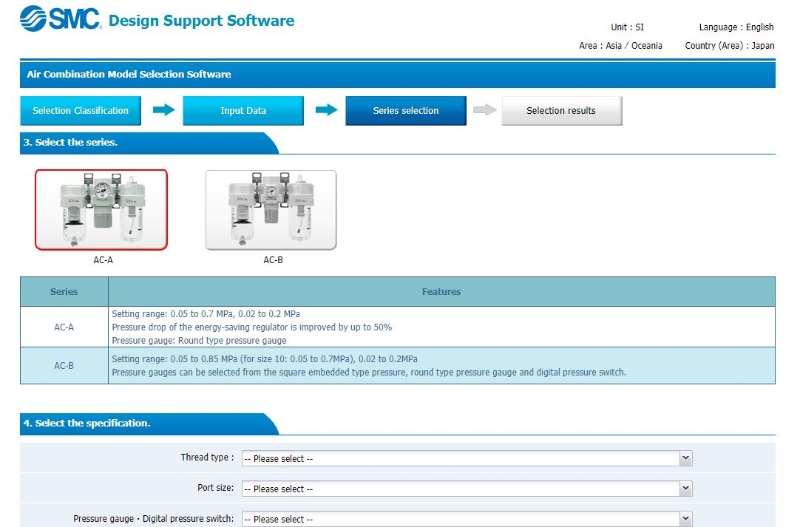Click the AC-A row series cell
Viewport: 800px width, 527px height.
coord(64,327)
